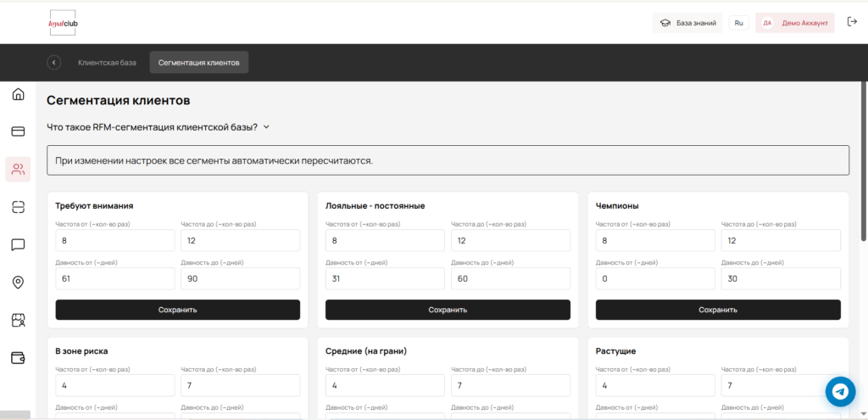This screenshot has width=868, height=420.
Task: Click Сохранить in the Чемпионы card
Action: [717, 310]
